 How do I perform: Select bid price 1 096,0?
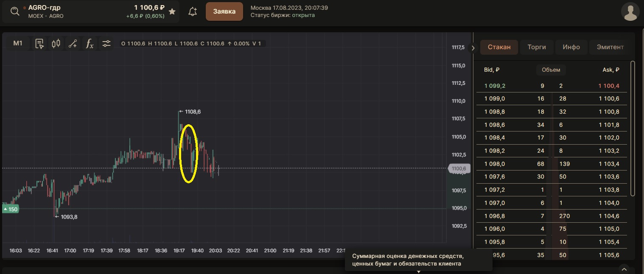[x=495, y=229]
